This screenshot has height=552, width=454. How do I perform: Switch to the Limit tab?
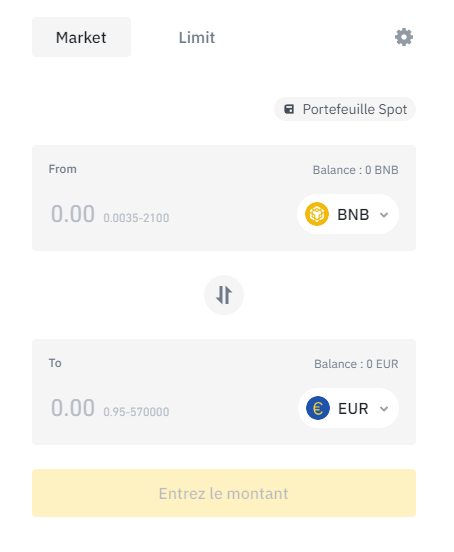pyautogui.click(x=197, y=37)
